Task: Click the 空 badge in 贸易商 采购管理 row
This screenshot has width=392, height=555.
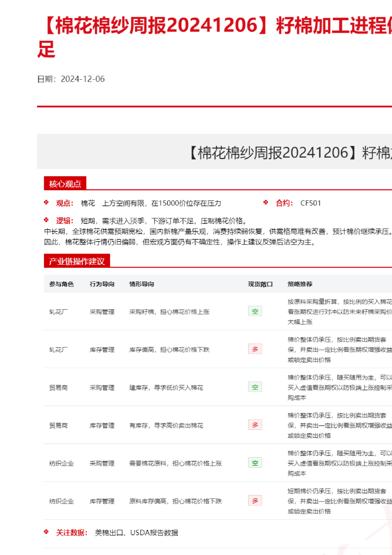Action: point(255,387)
